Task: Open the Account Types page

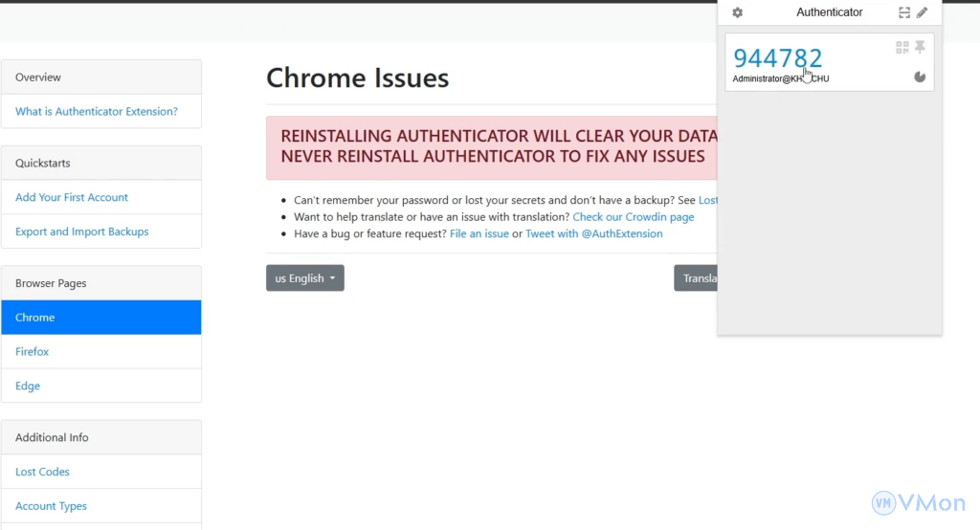Action: 51,507
